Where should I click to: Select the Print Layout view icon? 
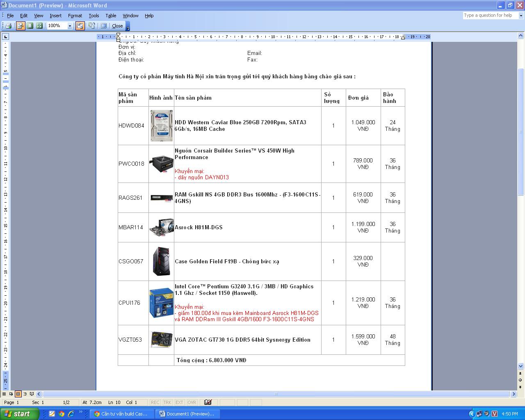pos(18,394)
